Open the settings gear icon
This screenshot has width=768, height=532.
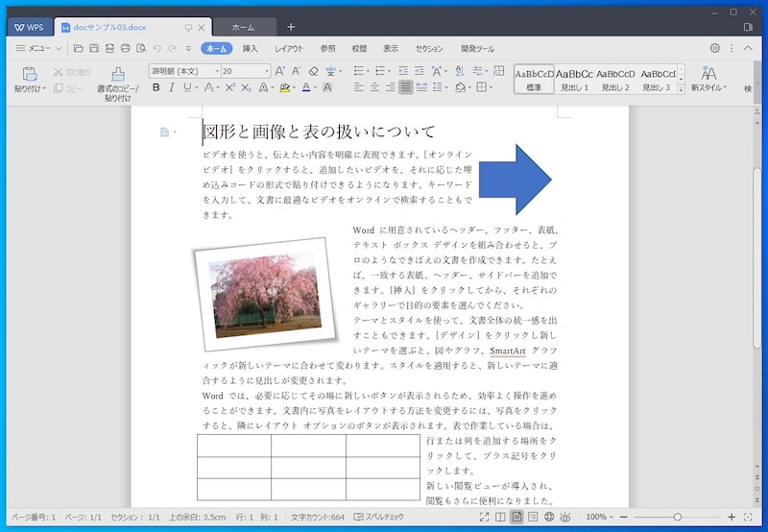[x=714, y=48]
